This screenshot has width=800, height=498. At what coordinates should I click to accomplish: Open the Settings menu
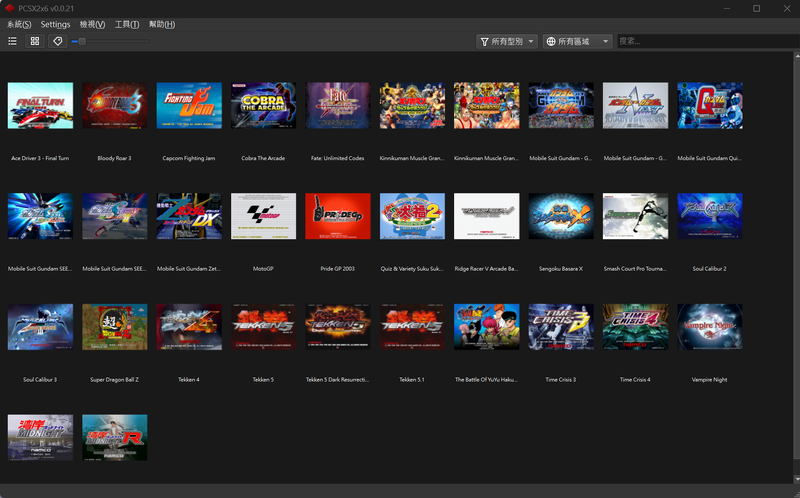pos(56,24)
